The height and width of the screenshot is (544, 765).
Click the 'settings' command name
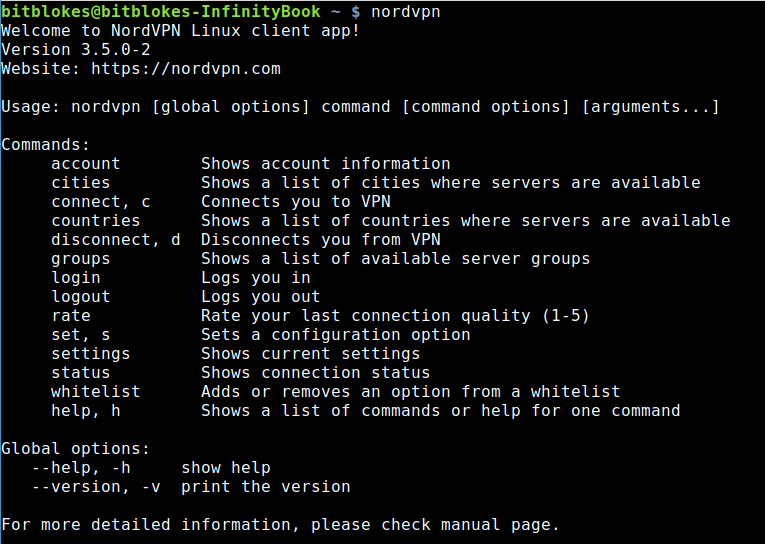click(91, 354)
